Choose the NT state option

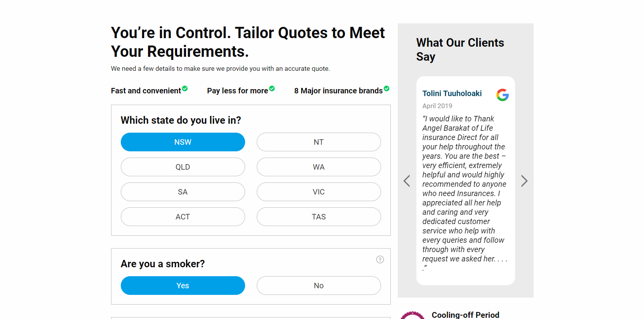(x=319, y=142)
